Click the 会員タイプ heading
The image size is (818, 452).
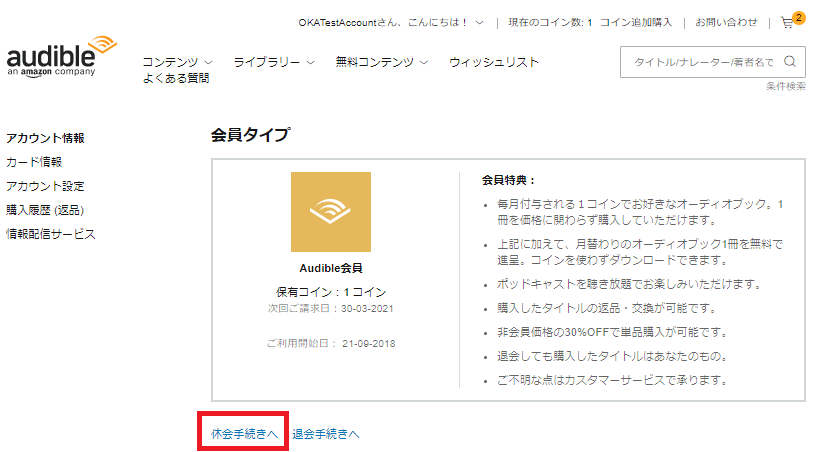(x=250, y=135)
